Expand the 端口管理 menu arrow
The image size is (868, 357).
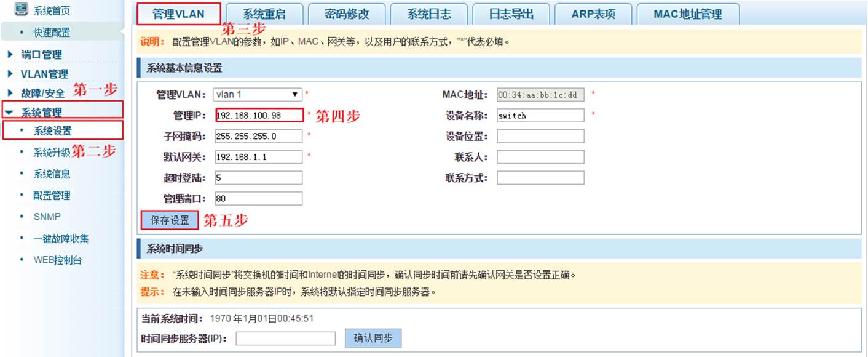(x=10, y=54)
